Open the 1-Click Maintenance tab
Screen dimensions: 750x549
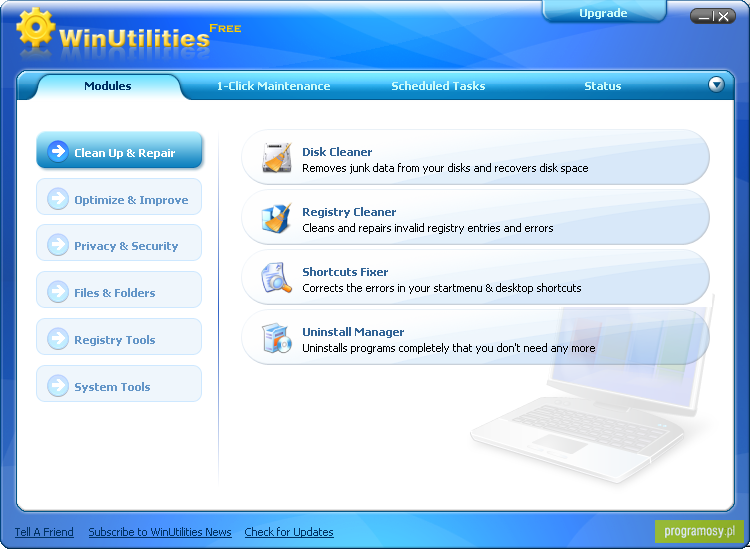click(x=274, y=86)
